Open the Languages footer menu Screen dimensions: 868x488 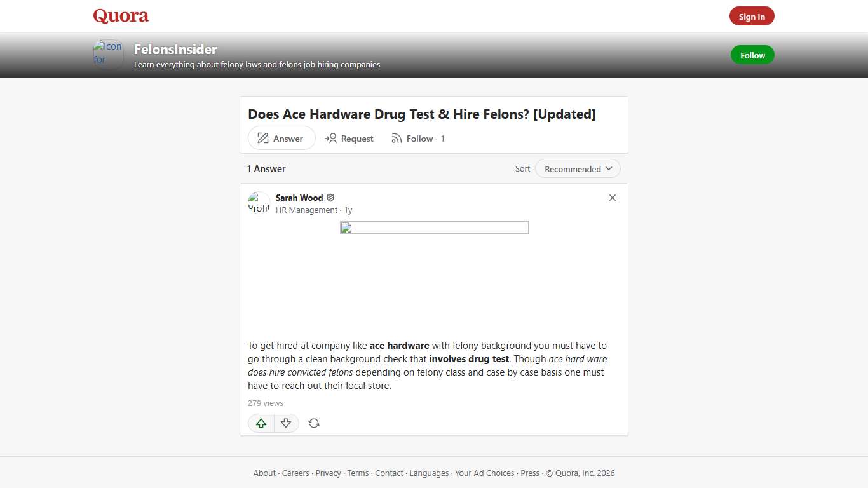(429, 473)
